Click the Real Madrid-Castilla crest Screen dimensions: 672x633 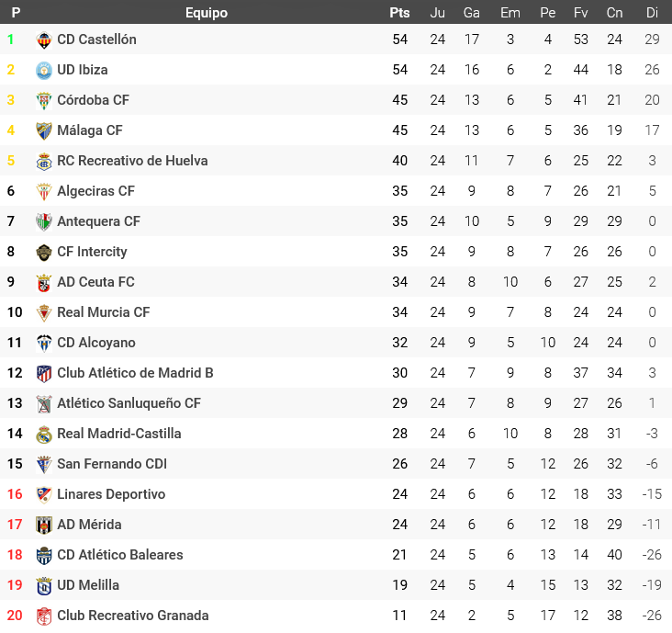pos(44,434)
